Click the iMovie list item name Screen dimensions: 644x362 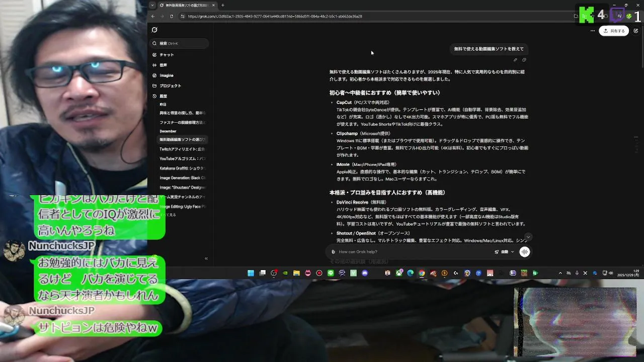pos(343,164)
